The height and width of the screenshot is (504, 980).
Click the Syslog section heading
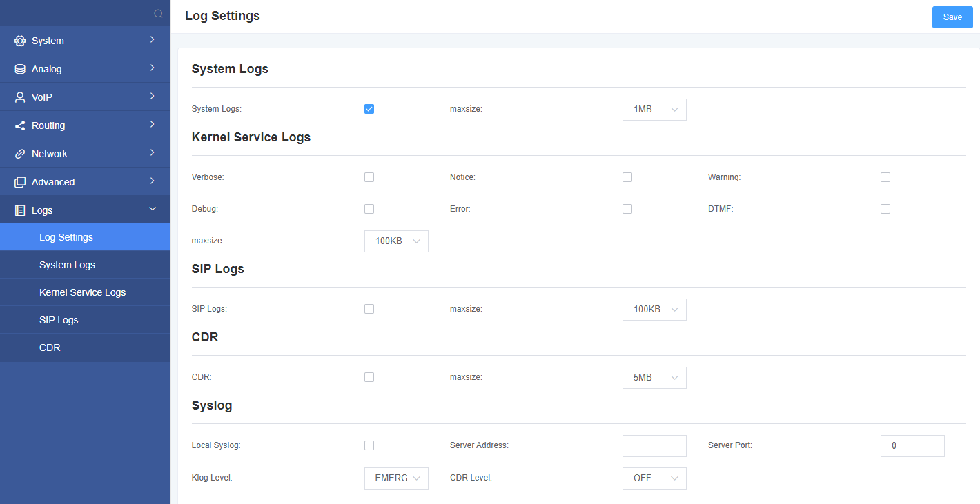click(212, 405)
